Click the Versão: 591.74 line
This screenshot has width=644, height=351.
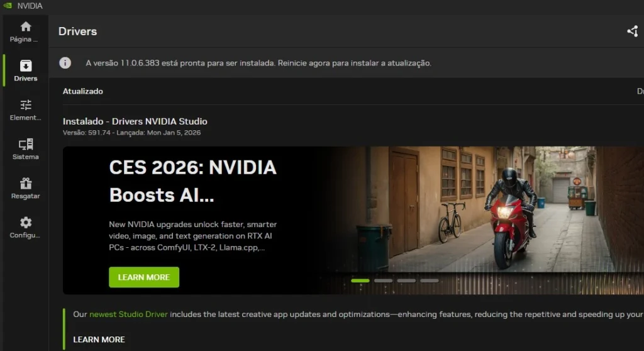(132, 132)
